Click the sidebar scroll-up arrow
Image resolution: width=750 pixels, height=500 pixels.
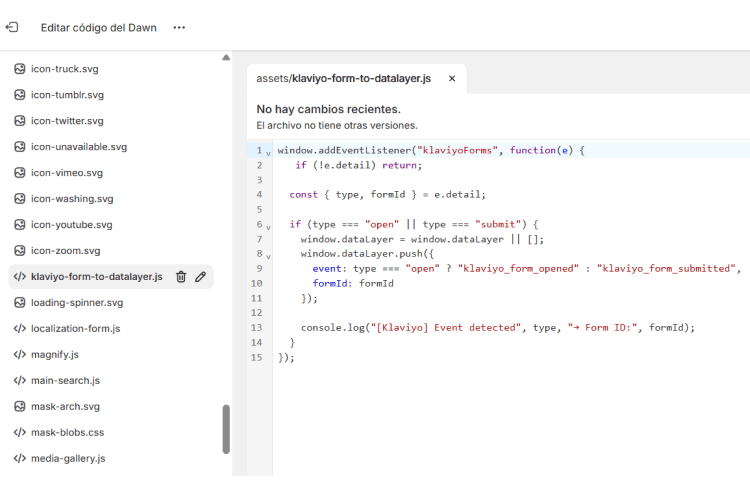pos(226,57)
